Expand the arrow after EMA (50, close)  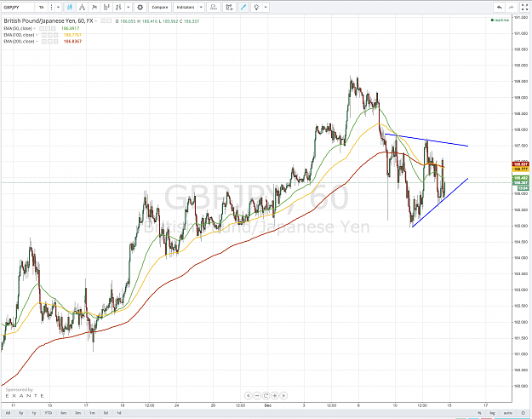(x=34, y=28)
